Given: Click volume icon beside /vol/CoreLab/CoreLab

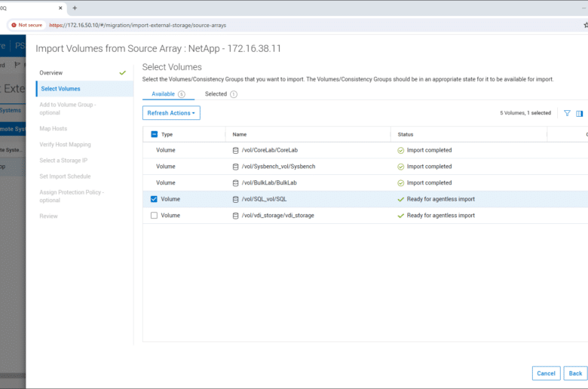Looking at the screenshot, I should point(235,151).
